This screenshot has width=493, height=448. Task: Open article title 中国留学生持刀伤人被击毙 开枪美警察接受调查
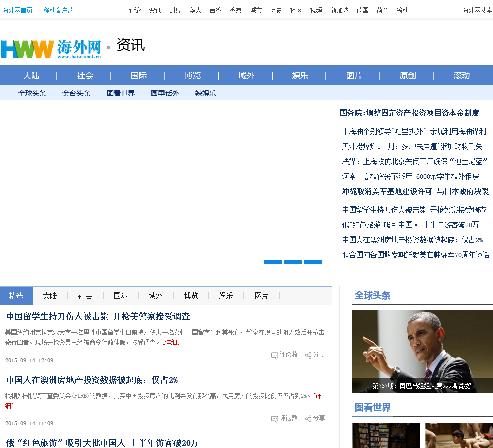point(98,316)
